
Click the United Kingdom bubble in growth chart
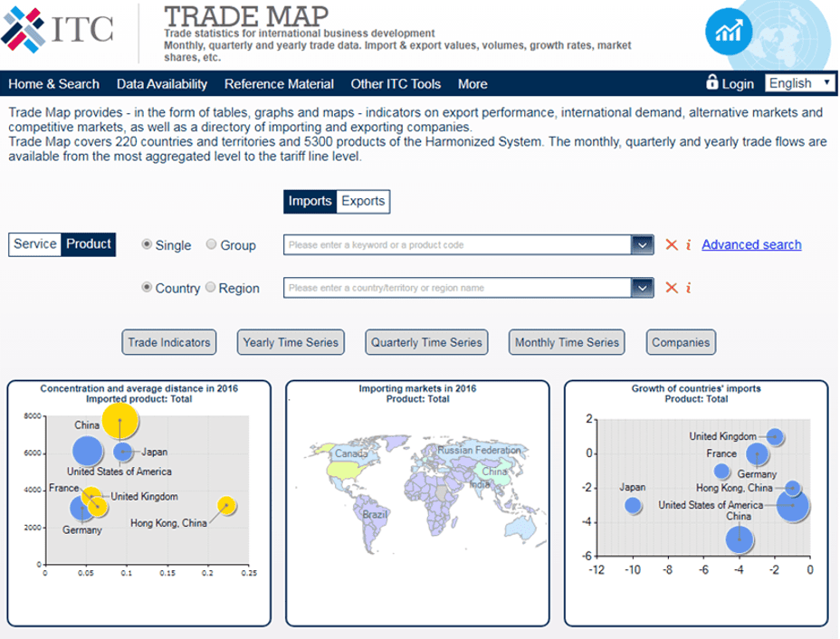775,436
